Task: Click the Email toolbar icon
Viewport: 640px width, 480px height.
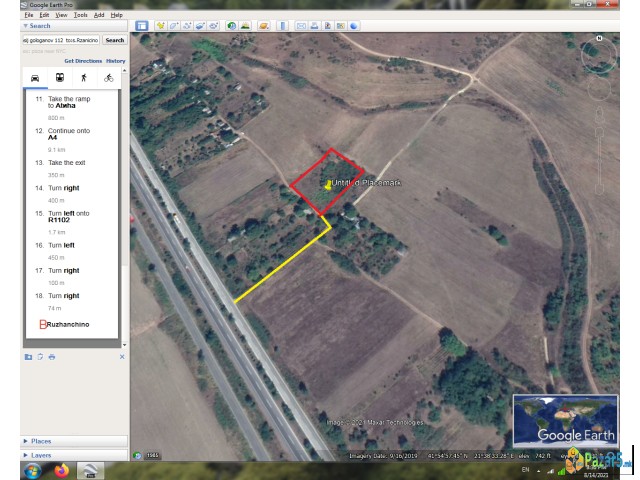Action: tap(301, 25)
